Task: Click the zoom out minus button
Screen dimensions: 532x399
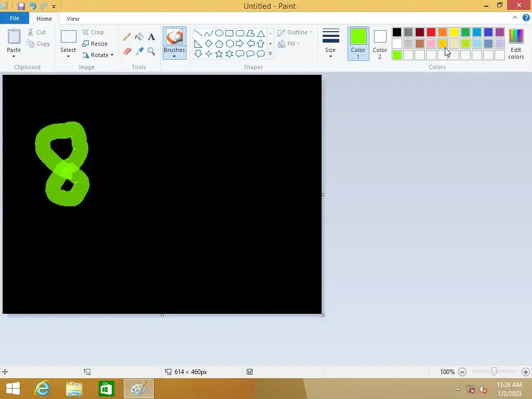Action: [x=462, y=372]
